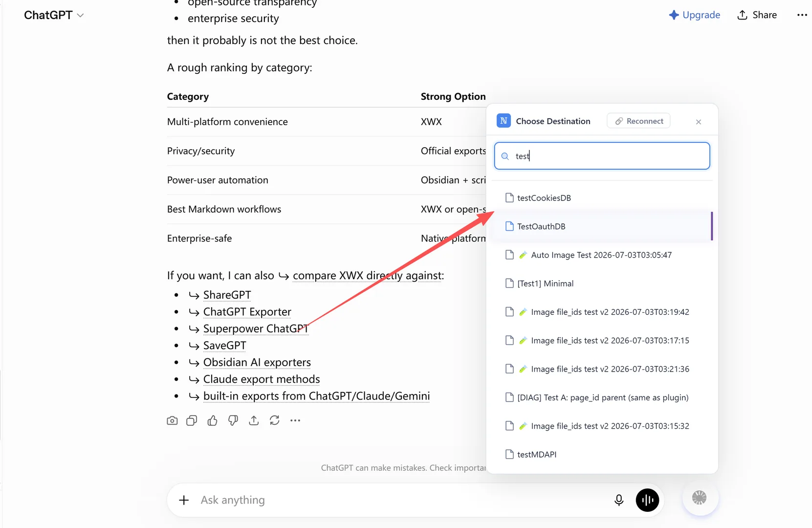Click the 'Enterprise-safe' table cell
Screen dimensions: 812x528
(199, 239)
